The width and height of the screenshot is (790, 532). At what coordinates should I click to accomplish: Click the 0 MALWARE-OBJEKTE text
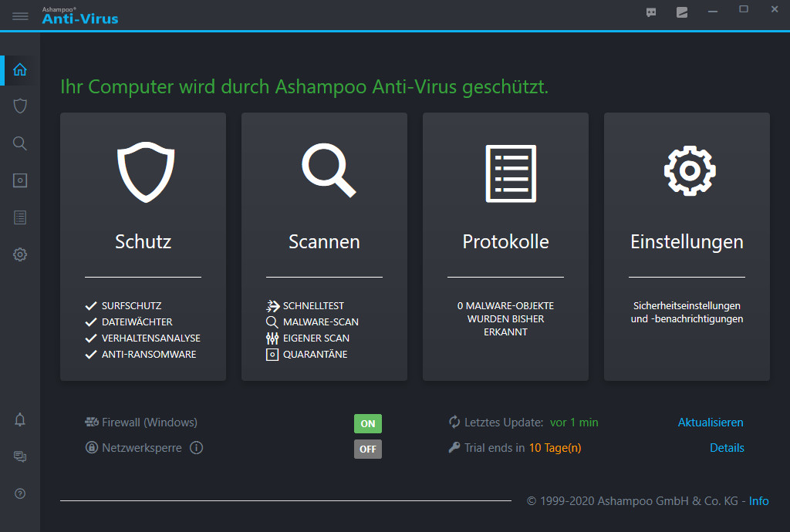point(505,318)
